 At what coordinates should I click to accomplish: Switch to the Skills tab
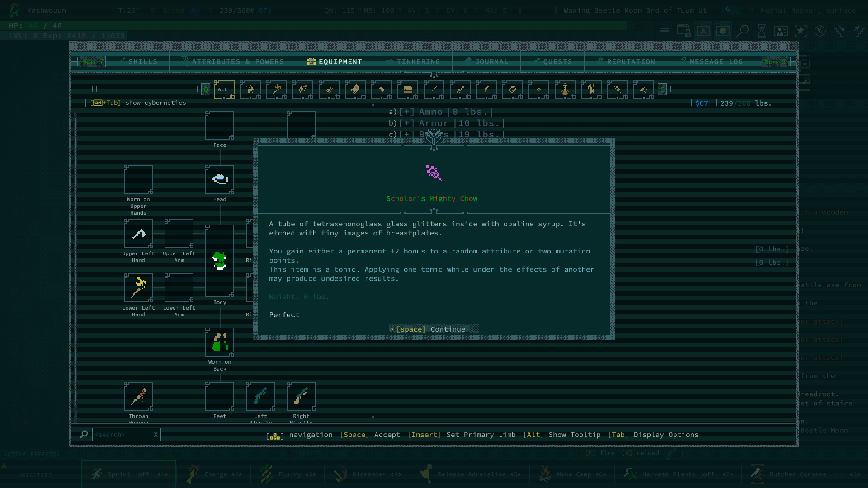click(138, 62)
